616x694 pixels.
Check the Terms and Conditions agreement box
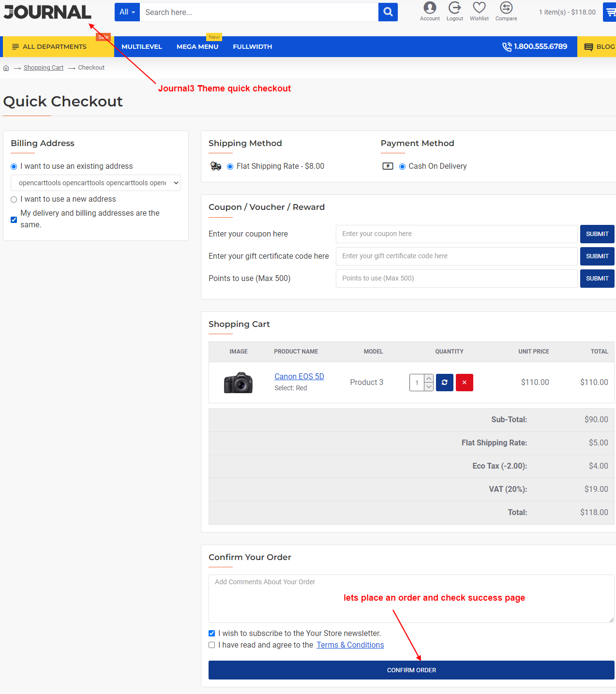click(211, 645)
